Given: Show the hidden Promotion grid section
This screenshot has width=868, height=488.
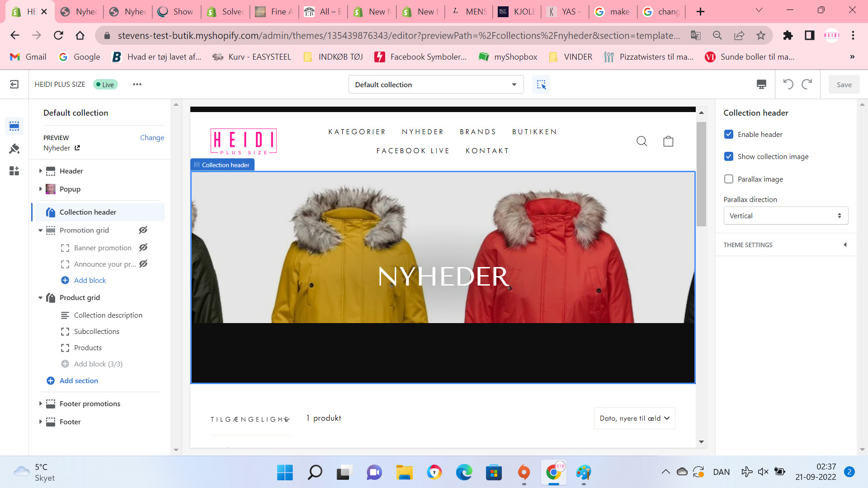Looking at the screenshot, I should [143, 230].
